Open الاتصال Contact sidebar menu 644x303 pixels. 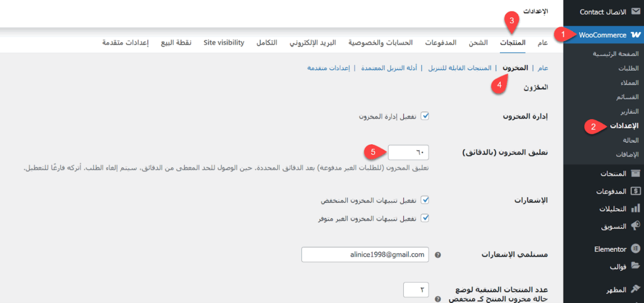pyautogui.click(x=604, y=12)
